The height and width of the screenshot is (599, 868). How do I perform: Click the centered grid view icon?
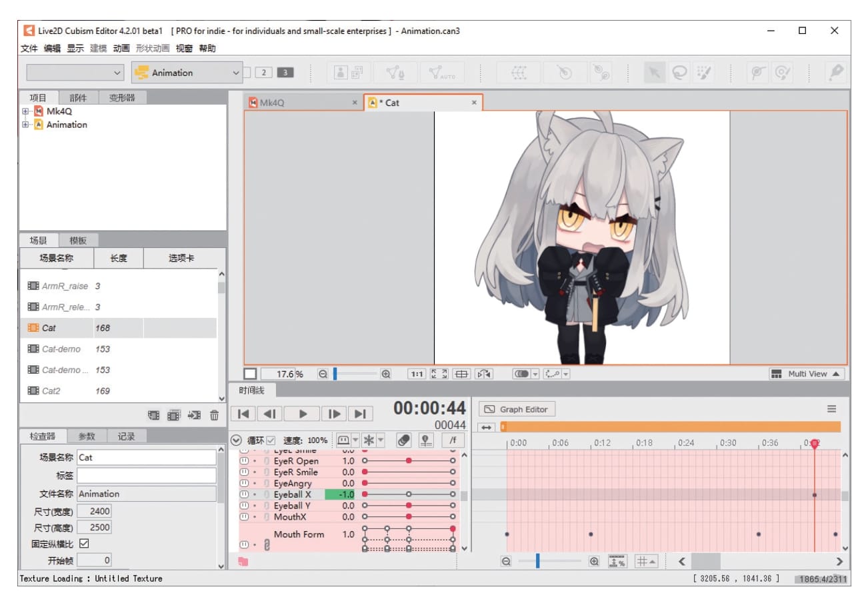tap(461, 374)
